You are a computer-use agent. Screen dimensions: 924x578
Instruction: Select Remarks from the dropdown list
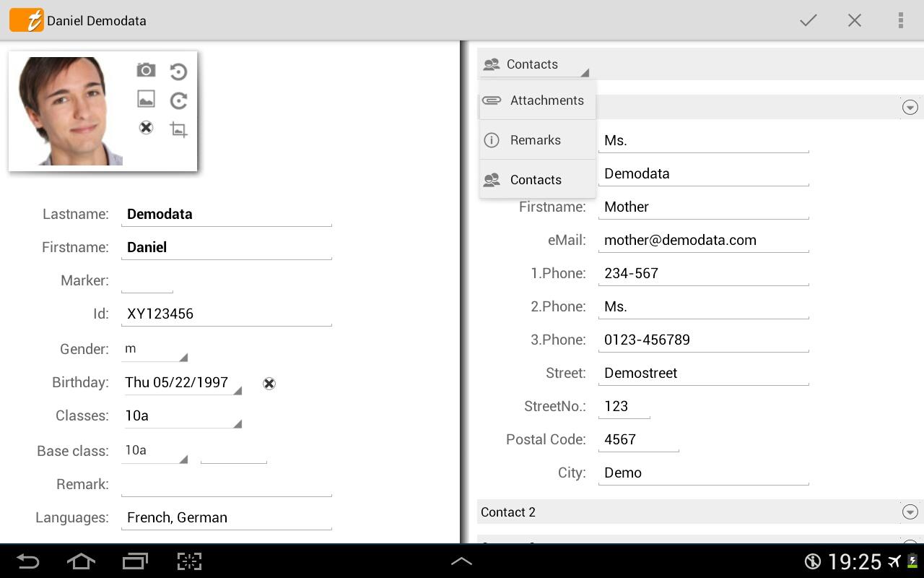538,140
